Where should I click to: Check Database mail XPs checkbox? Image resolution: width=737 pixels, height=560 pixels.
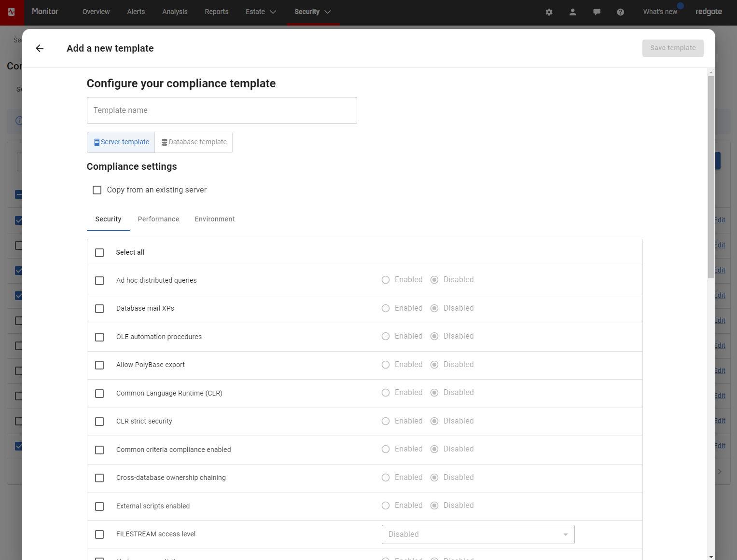99,309
